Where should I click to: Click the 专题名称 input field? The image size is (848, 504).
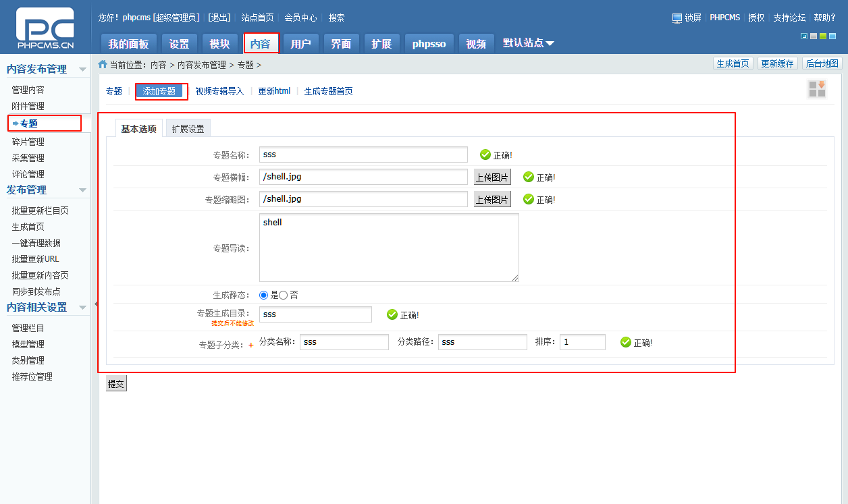pyautogui.click(x=363, y=155)
